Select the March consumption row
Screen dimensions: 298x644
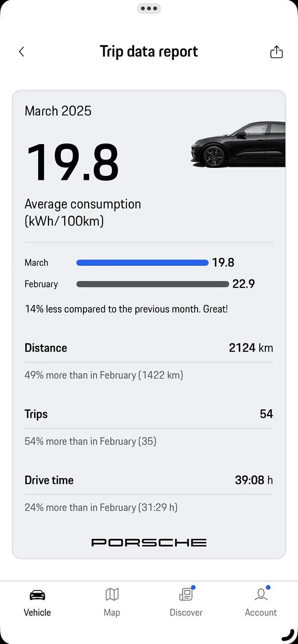click(x=149, y=263)
